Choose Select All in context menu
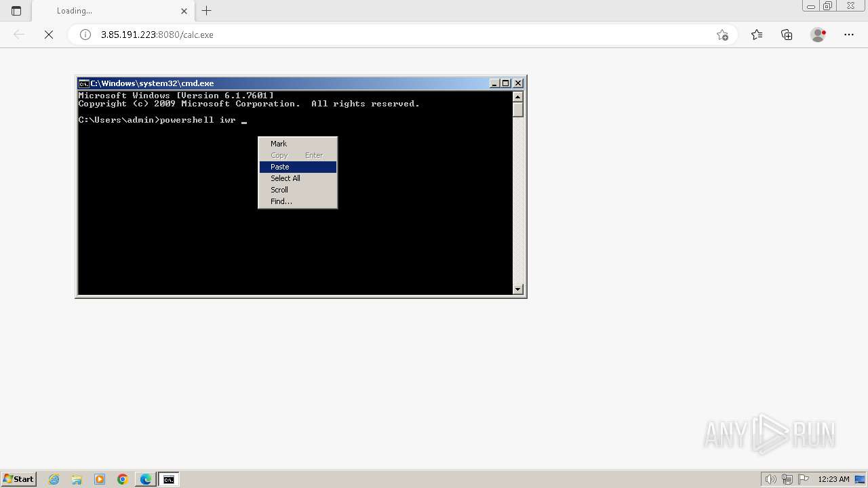 pyautogui.click(x=298, y=178)
